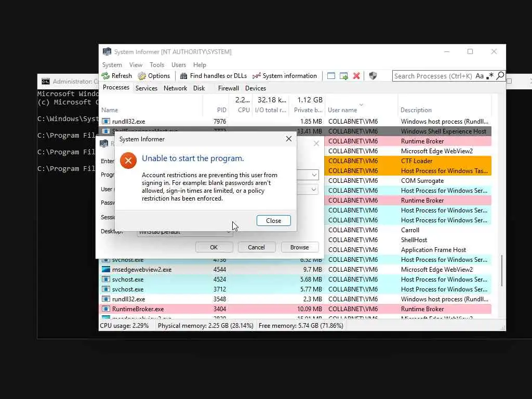The image size is (532, 399).
Task: Click the shield icon in toolbar
Action: [x=373, y=76]
